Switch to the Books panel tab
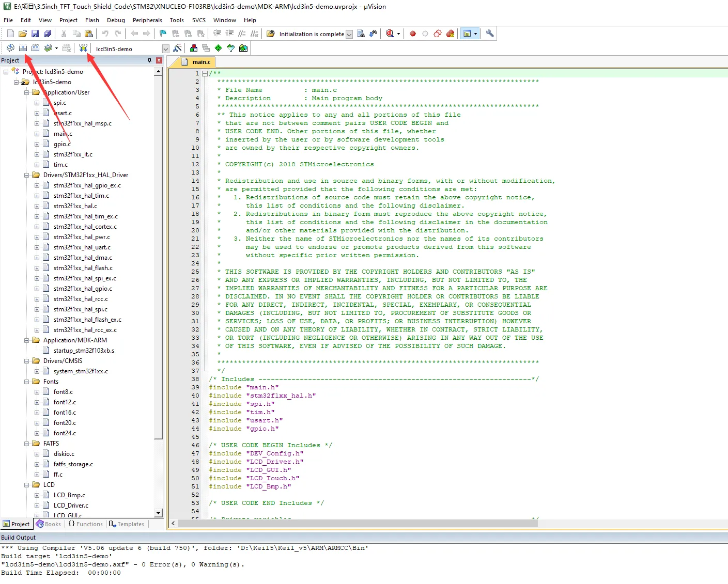728x584 pixels. pyautogui.click(x=48, y=524)
